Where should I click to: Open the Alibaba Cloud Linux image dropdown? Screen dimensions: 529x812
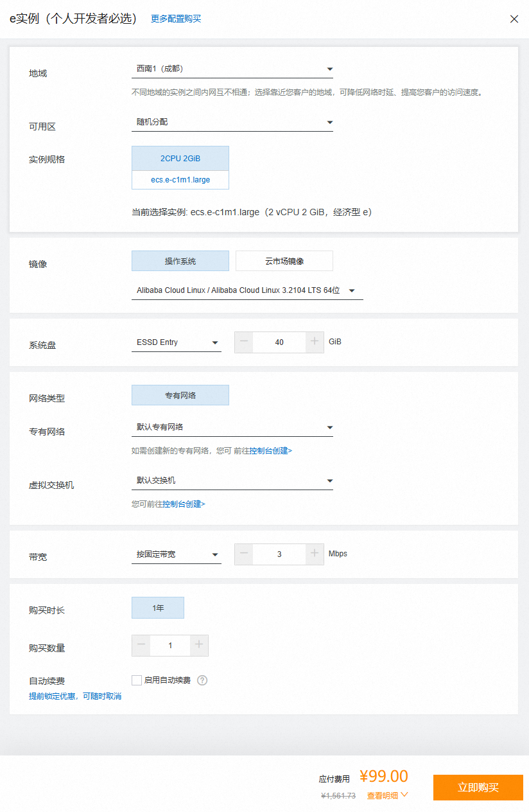click(247, 290)
